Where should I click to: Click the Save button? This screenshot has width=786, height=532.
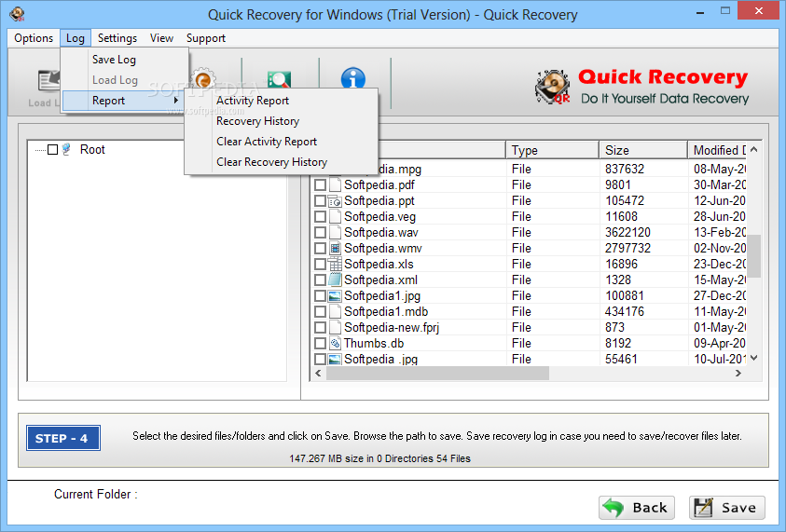[727, 508]
